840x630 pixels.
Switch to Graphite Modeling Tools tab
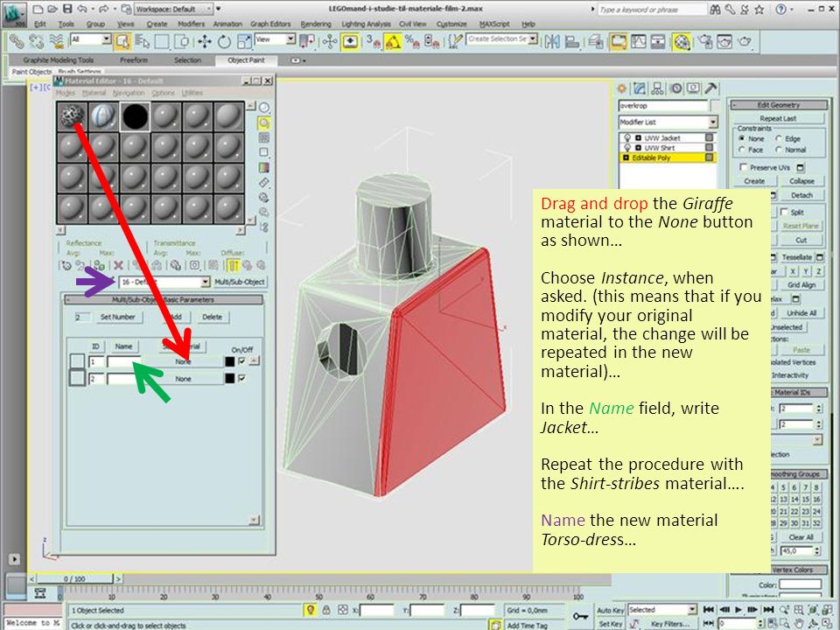(x=59, y=60)
